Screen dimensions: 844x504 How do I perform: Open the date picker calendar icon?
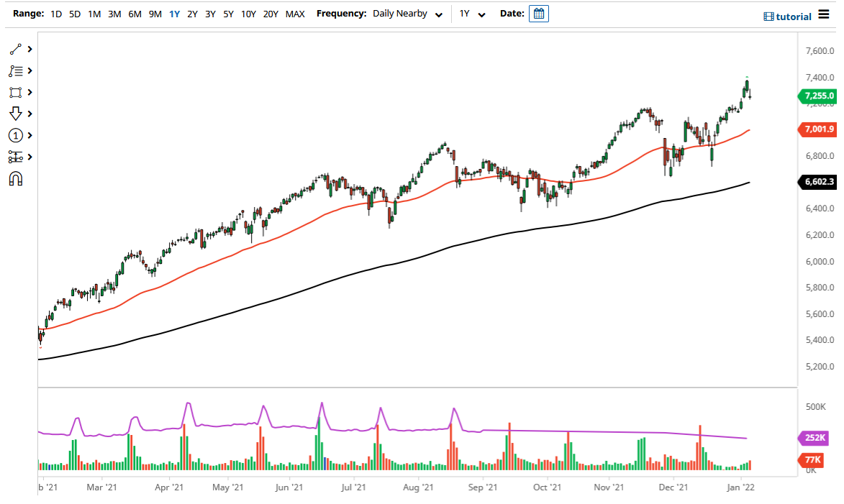pyautogui.click(x=538, y=13)
